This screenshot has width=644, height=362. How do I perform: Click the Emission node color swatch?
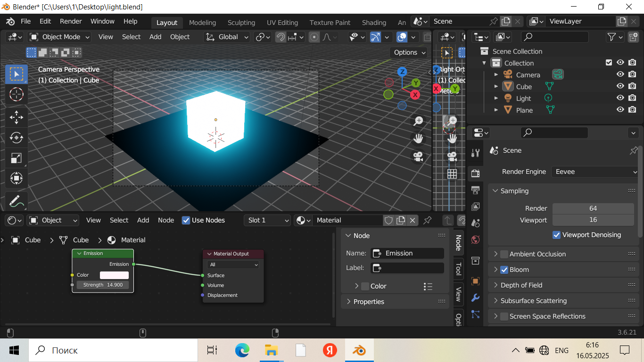tap(114, 275)
